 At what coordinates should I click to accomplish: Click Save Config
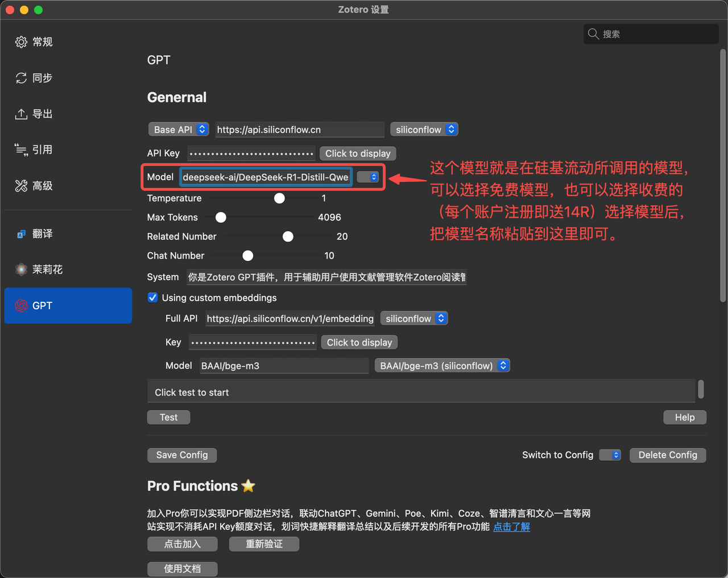tap(182, 455)
